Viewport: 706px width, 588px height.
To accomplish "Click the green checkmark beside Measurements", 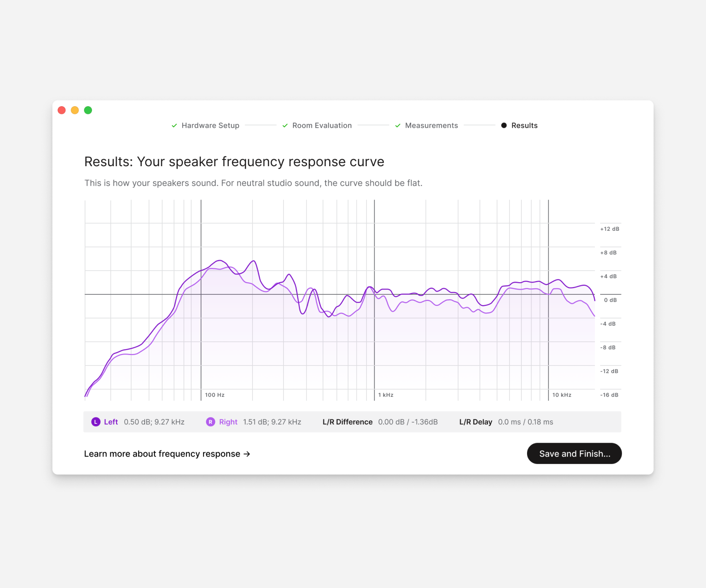I will [398, 125].
